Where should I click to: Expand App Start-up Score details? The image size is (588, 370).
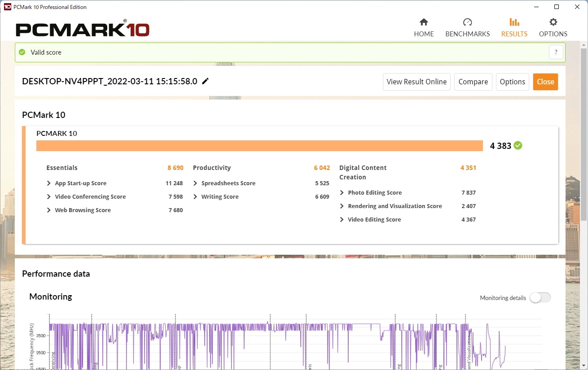coord(48,183)
